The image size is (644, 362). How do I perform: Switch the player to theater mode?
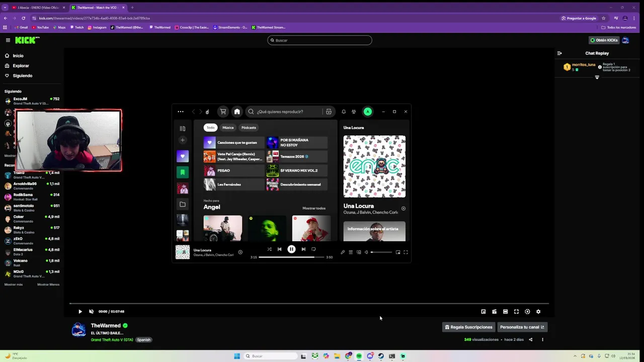(505, 312)
